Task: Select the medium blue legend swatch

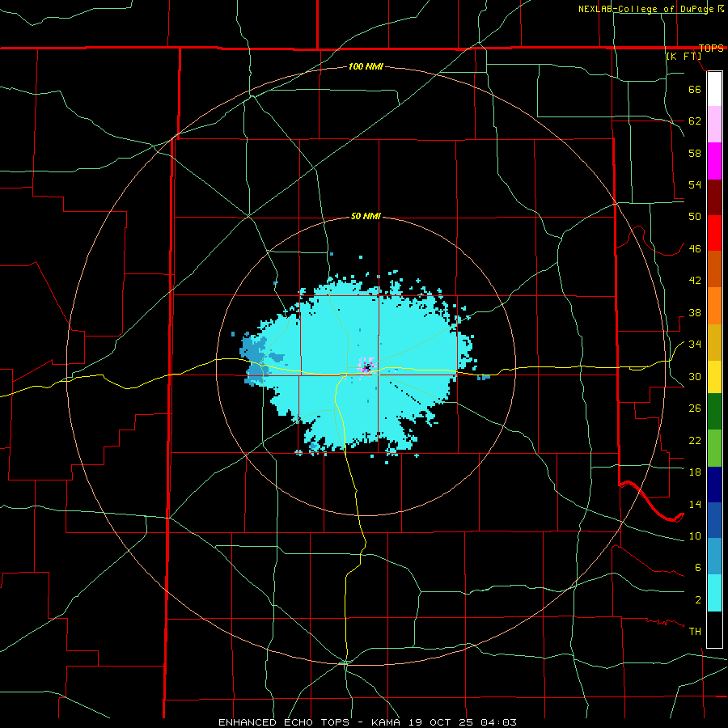Action: 714,520
